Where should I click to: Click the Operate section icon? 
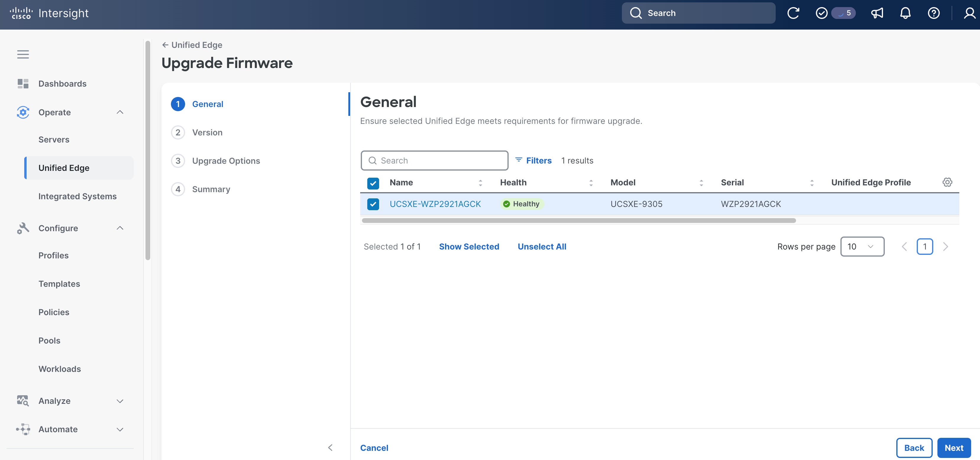point(23,112)
